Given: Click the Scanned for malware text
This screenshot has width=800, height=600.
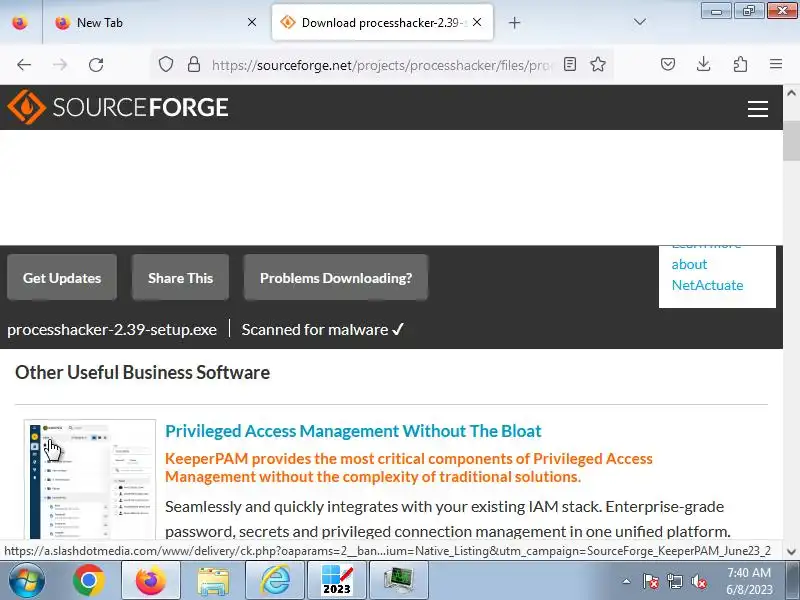Looking at the screenshot, I should [x=322, y=330].
